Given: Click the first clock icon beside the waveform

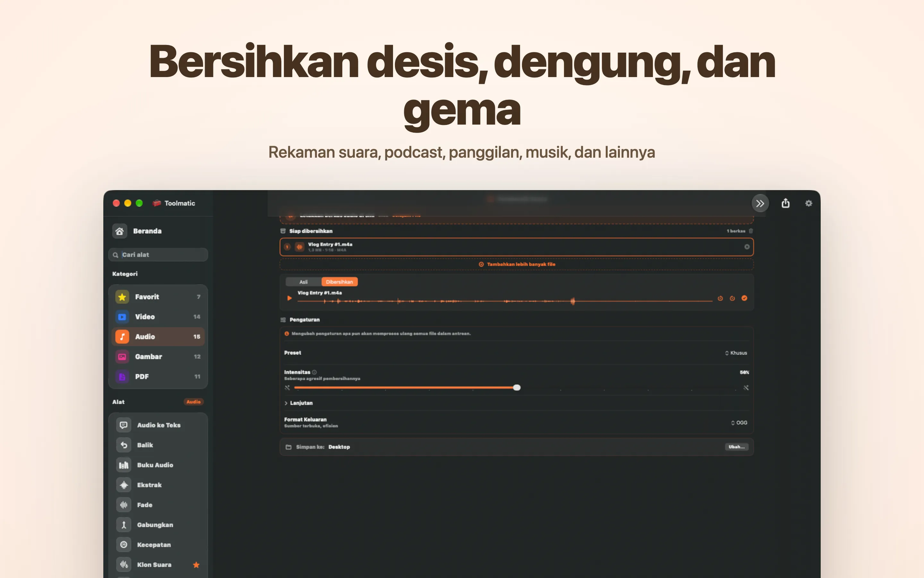Looking at the screenshot, I should click(720, 298).
